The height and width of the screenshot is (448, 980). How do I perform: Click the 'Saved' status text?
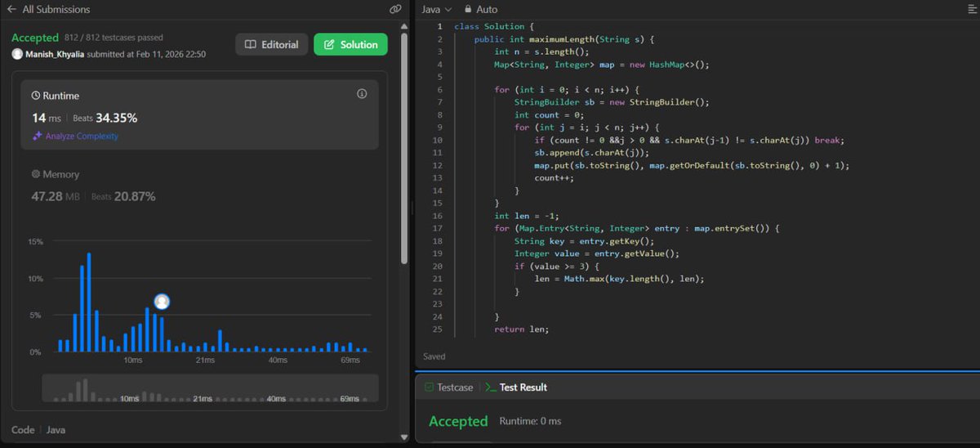coord(434,356)
